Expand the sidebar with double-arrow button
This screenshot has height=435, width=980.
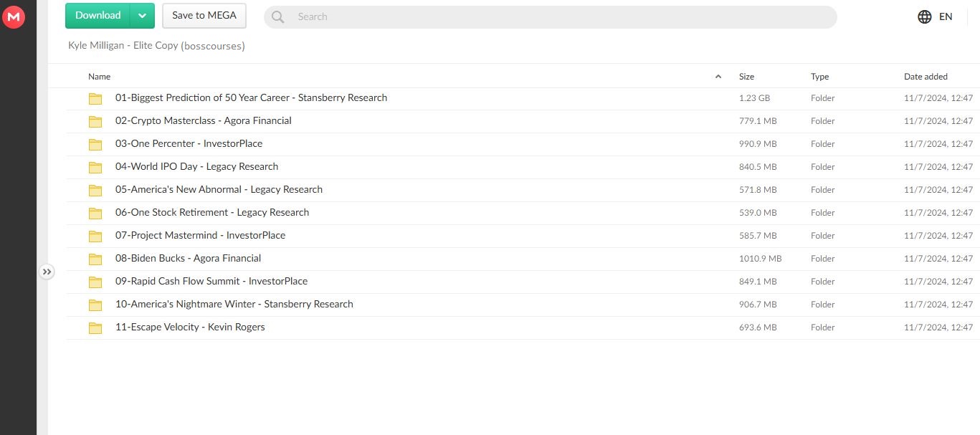[x=47, y=272]
